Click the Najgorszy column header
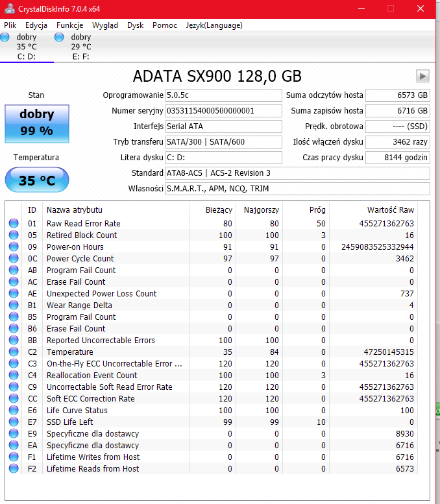The image size is (440, 504). [x=259, y=210]
